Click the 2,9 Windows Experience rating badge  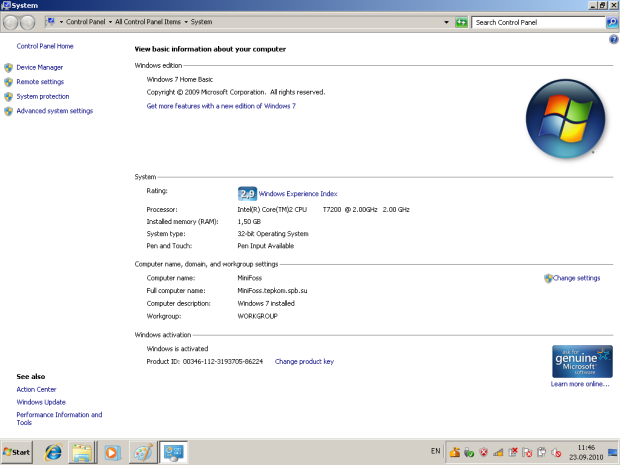(248, 194)
